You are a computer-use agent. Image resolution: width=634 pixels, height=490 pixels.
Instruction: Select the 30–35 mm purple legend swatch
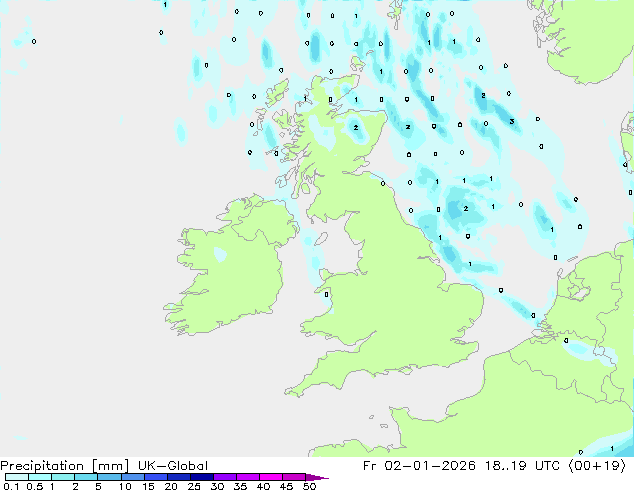pos(225,477)
